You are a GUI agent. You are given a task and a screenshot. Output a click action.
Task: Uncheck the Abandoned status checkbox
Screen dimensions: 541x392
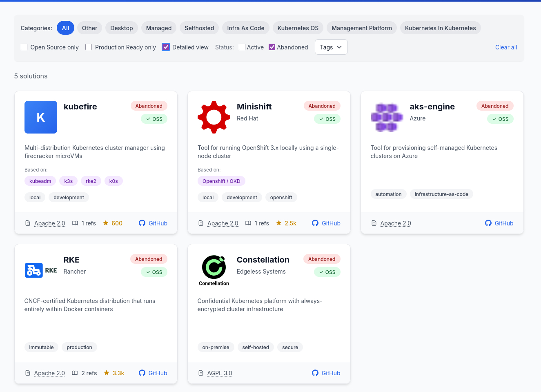coord(272,47)
